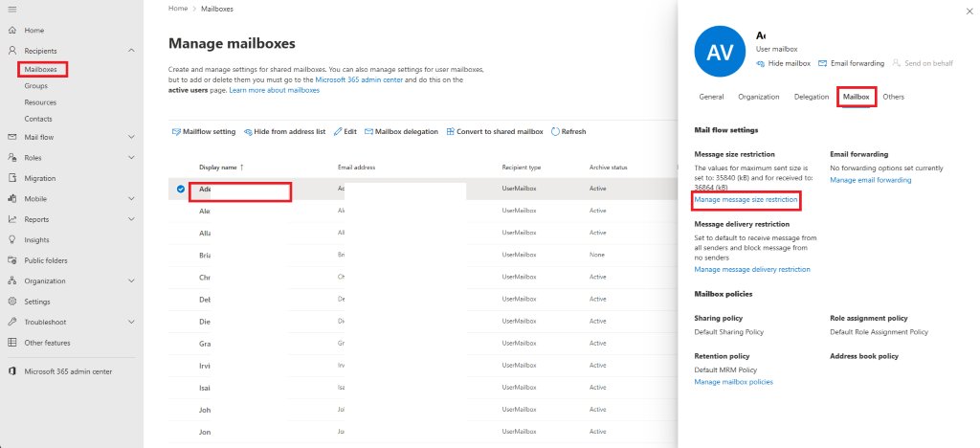Click Mailflow setting toolbar button
The width and height of the screenshot is (980, 448).
(204, 132)
